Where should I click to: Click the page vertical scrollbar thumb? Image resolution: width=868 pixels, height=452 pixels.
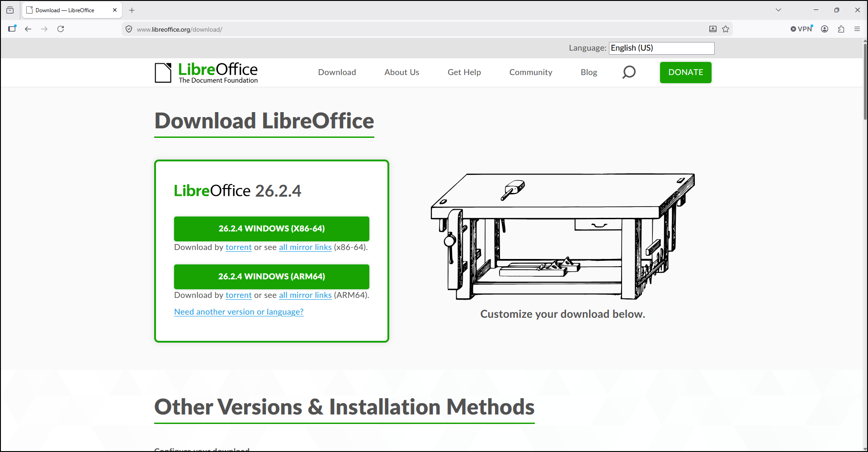[x=865, y=81]
